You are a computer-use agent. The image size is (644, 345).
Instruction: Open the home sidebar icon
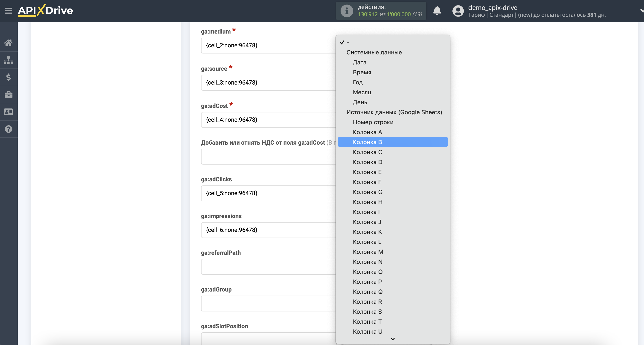pos(9,43)
